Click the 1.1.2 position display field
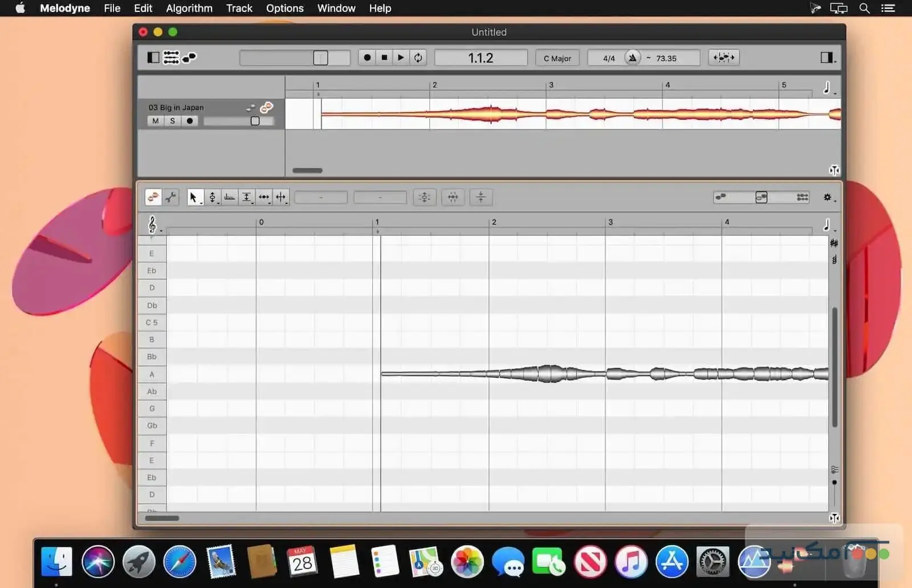The width and height of the screenshot is (912, 588). click(x=481, y=58)
